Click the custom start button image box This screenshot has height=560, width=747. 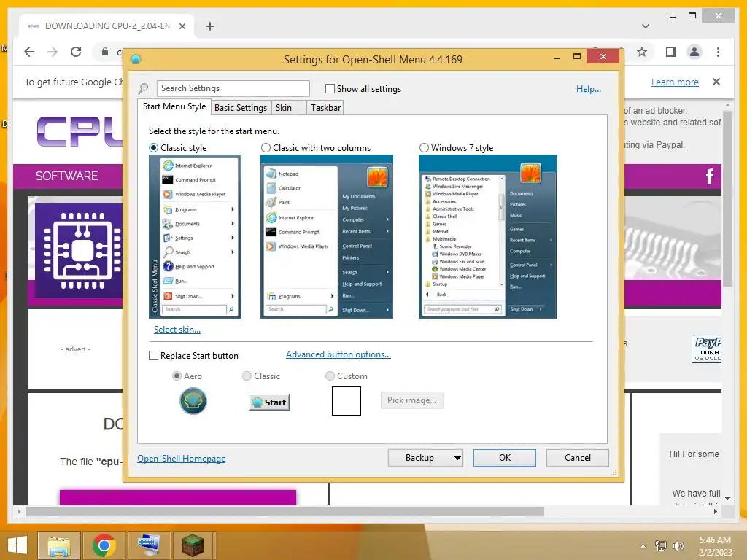[x=347, y=401]
